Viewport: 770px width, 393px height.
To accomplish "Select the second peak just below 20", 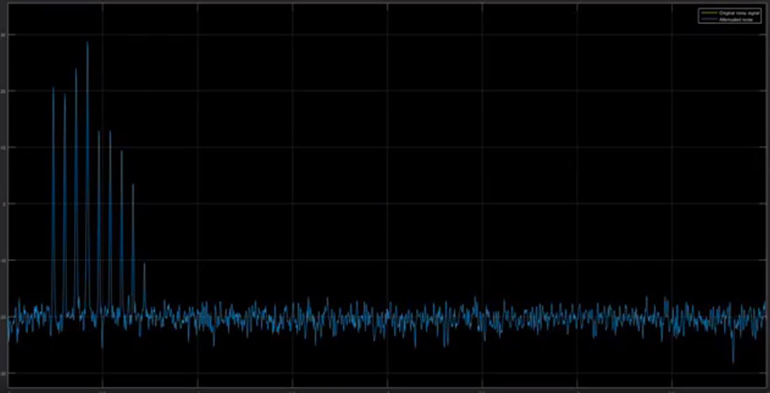I will (x=64, y=94).
